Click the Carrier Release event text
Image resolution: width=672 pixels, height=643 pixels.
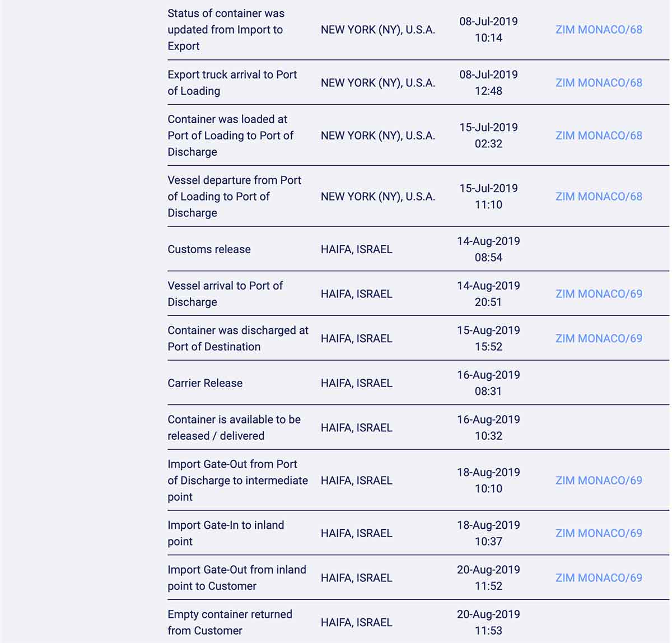coord(205,383)
